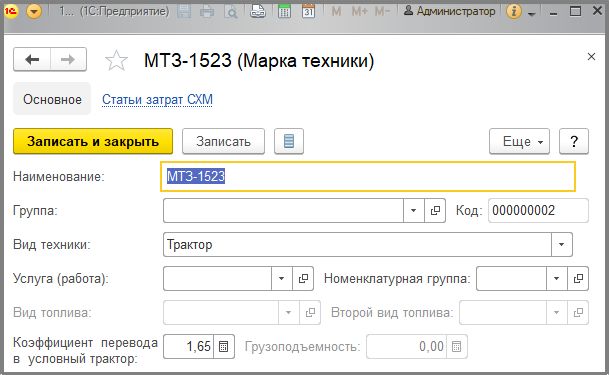This screenshot has width=609, height=375.
Task: Save using the diskette icon in title bar
Action: pyautogui.click(x=184, y=12)
